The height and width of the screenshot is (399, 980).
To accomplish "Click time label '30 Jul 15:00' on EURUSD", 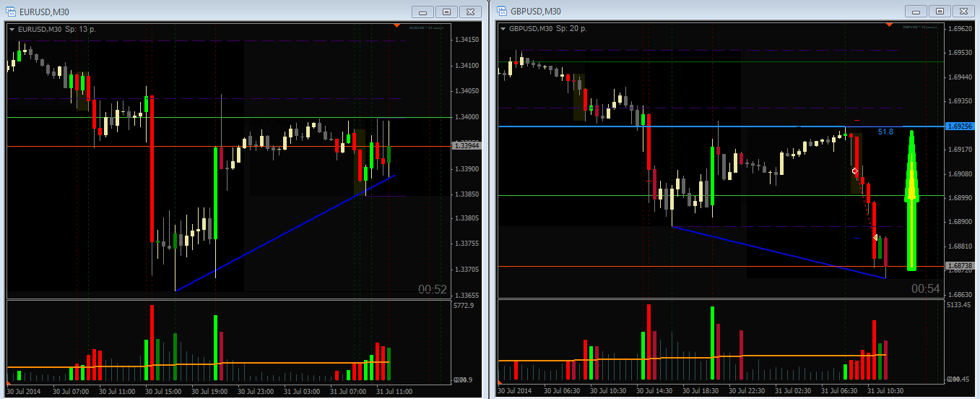I will 165,391.
